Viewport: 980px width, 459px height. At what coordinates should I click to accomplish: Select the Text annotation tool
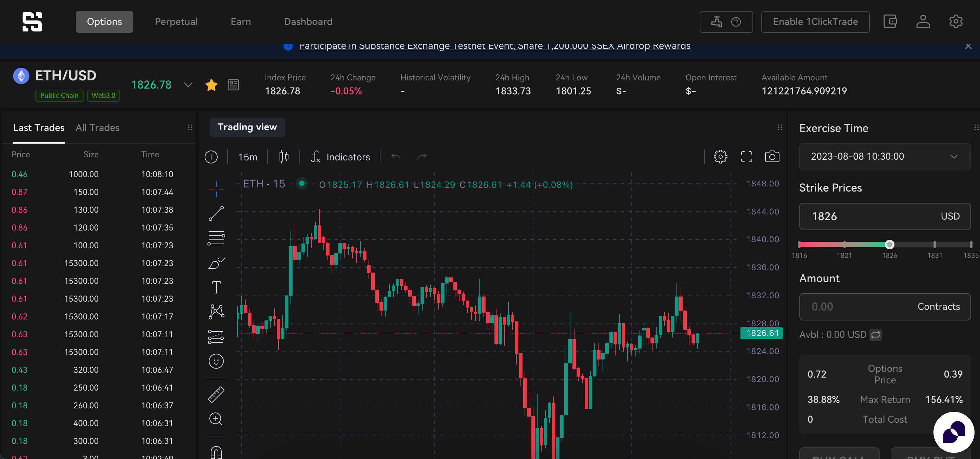click(216, 287)
